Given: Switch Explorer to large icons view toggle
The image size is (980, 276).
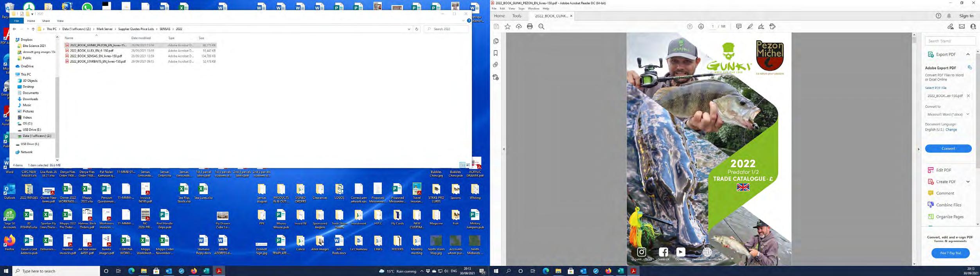Looking at the screenshot, I should coord(468,165).
